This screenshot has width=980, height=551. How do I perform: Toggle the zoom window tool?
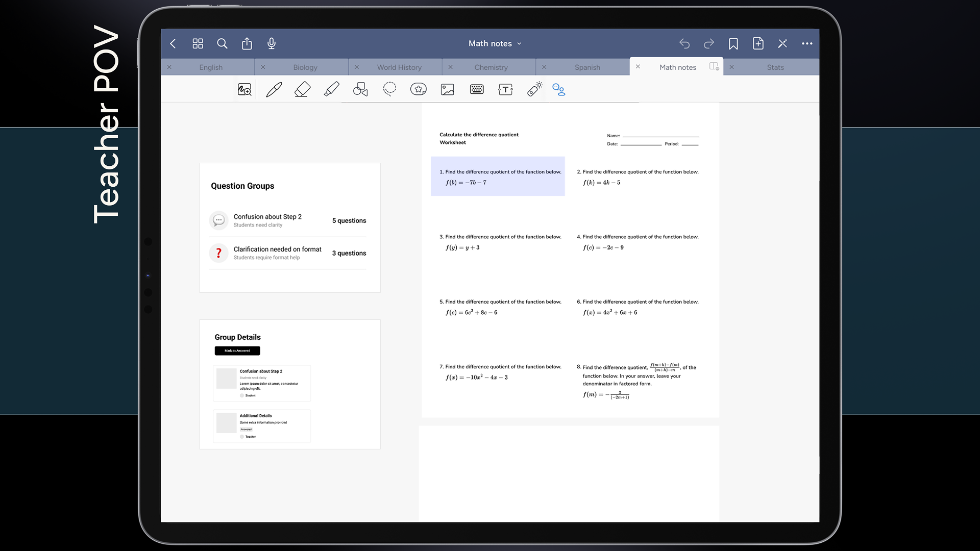(244, 90)
